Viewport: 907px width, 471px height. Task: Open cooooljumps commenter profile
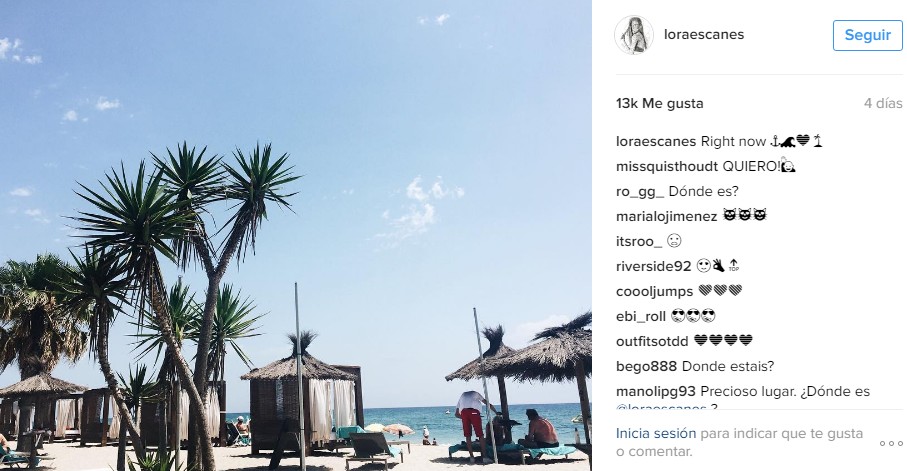click(654, 291)
